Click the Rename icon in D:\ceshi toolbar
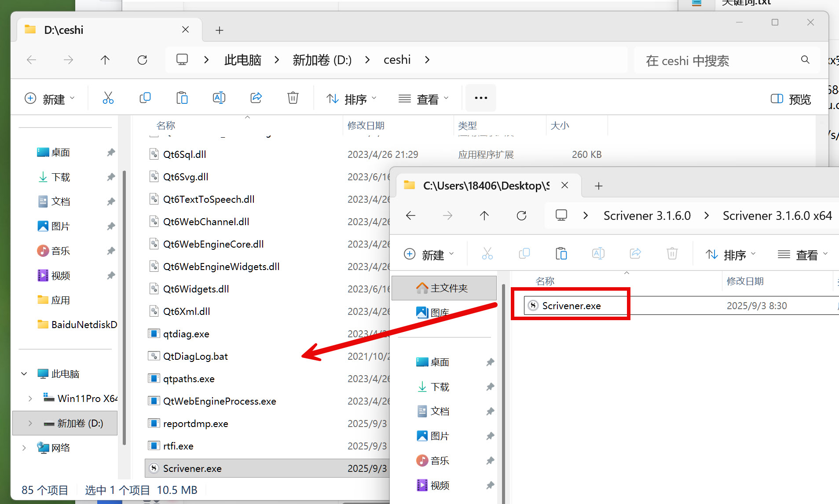The image size is (839, 504). (x=219, y=98)
